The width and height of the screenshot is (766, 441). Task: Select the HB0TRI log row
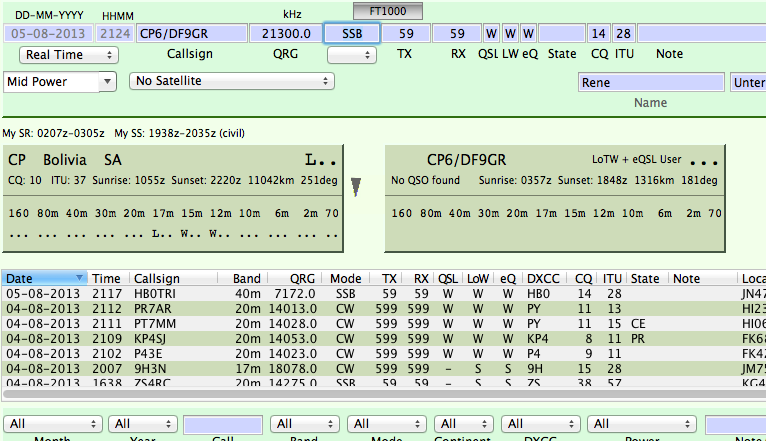[x=383, y=294]
